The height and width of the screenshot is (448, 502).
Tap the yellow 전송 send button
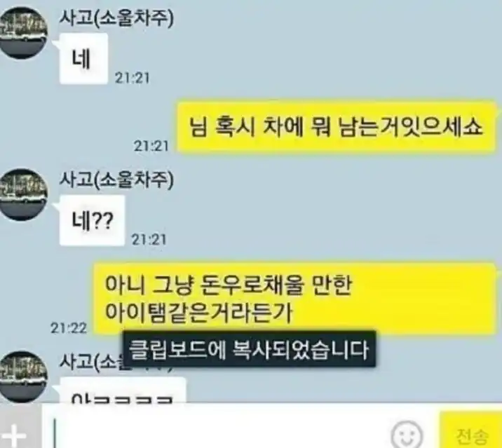click(x=471, y=430)
